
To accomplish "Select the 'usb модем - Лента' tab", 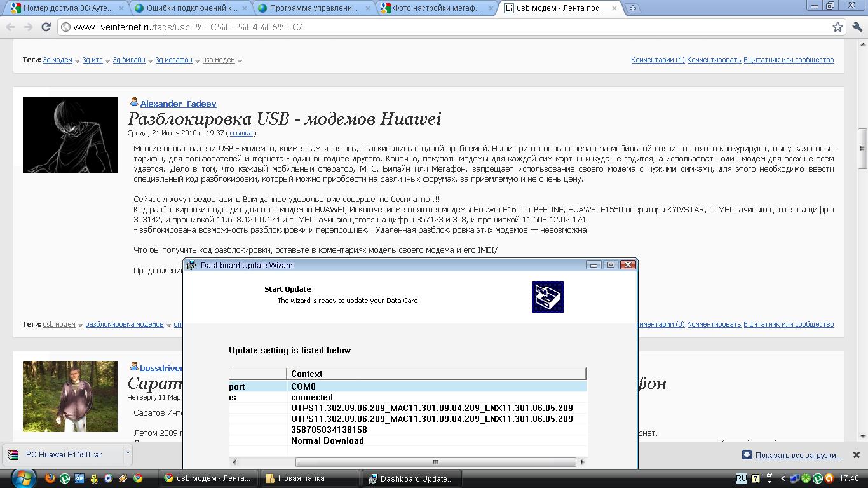I will tap(560, 9).
